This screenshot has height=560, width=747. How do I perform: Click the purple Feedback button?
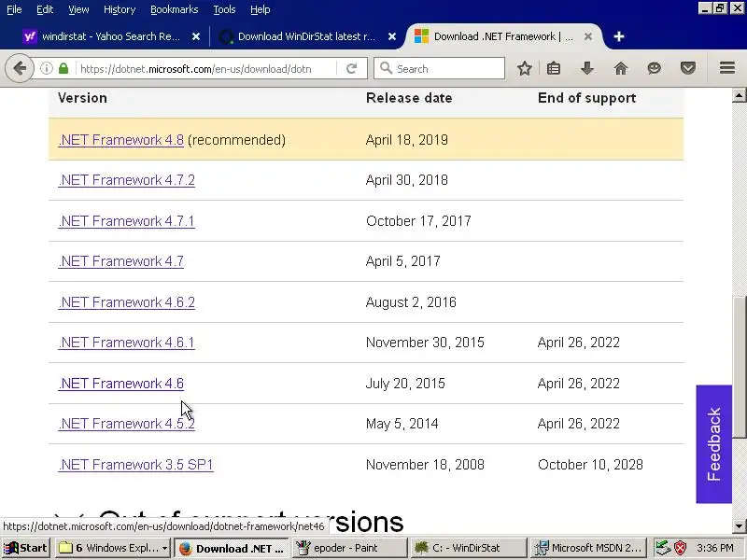[713, 444]
